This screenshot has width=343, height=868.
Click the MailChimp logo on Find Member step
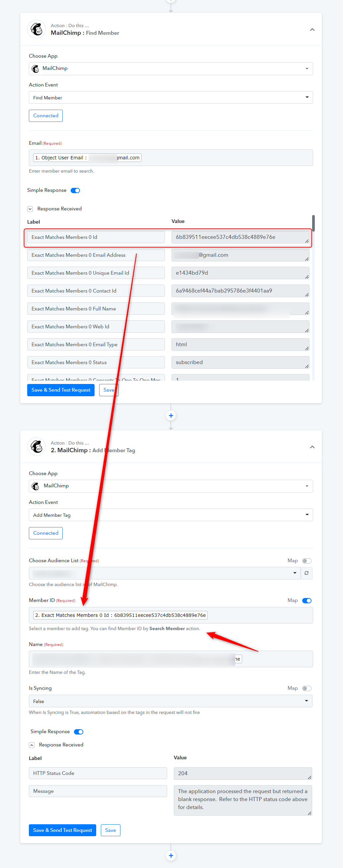coord(36,29)
